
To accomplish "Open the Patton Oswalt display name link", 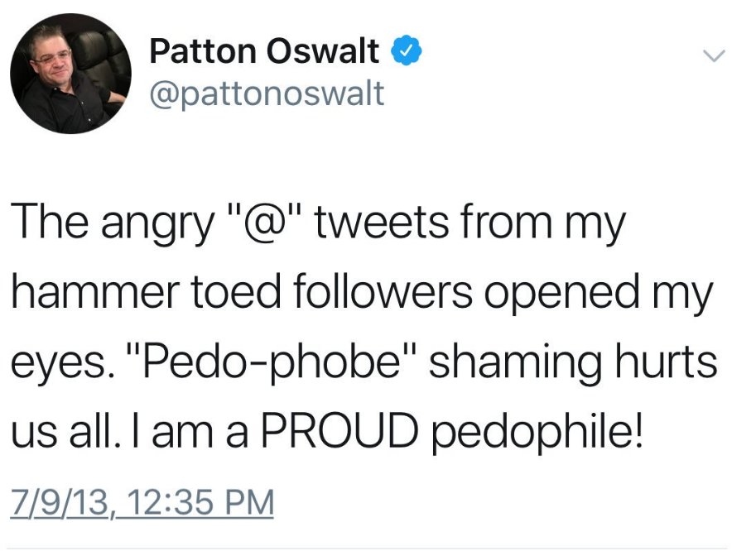I will pos(264,53).
